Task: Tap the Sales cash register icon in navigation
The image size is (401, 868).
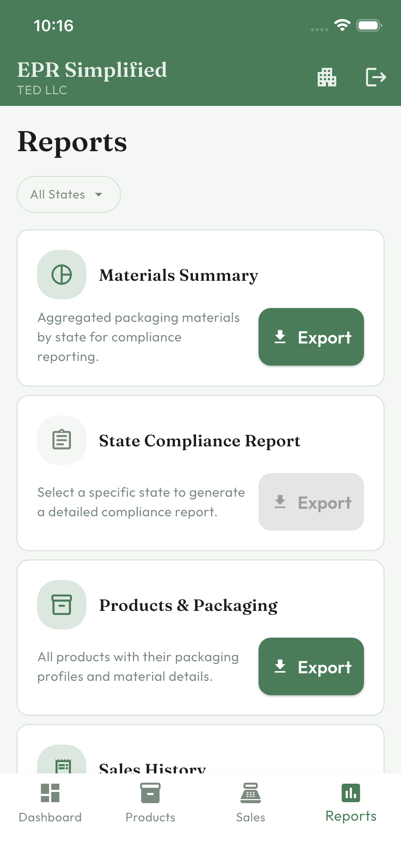Action: pos(250,792)
